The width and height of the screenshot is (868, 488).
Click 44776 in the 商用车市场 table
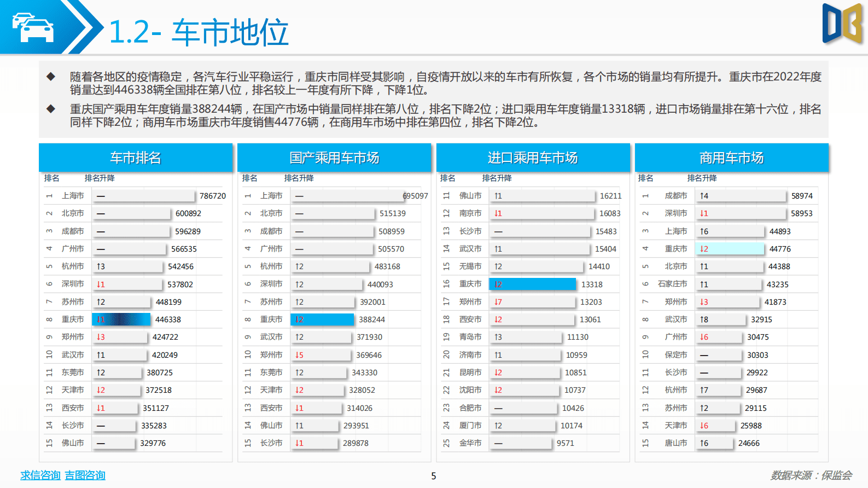click(780, 249)
